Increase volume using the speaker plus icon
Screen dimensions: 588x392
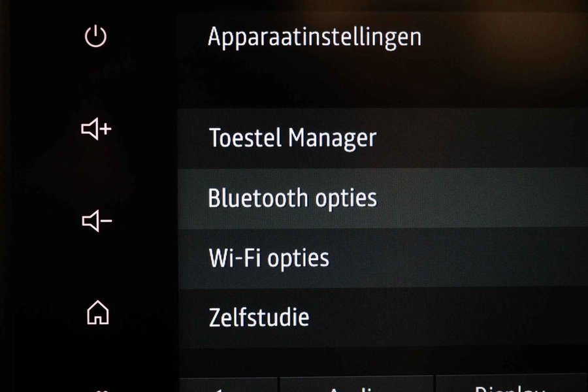97,129
